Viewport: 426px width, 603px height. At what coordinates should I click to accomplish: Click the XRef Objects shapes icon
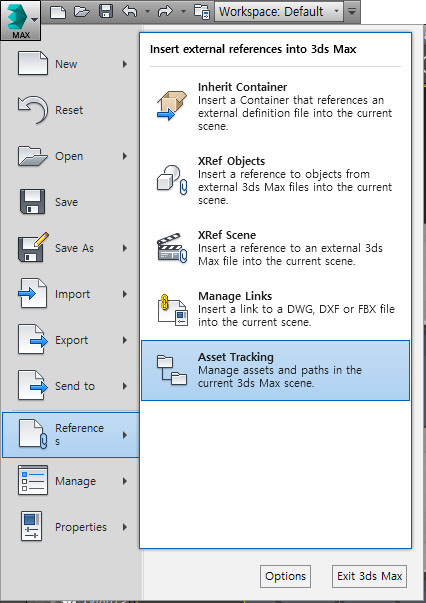(172, 180)
